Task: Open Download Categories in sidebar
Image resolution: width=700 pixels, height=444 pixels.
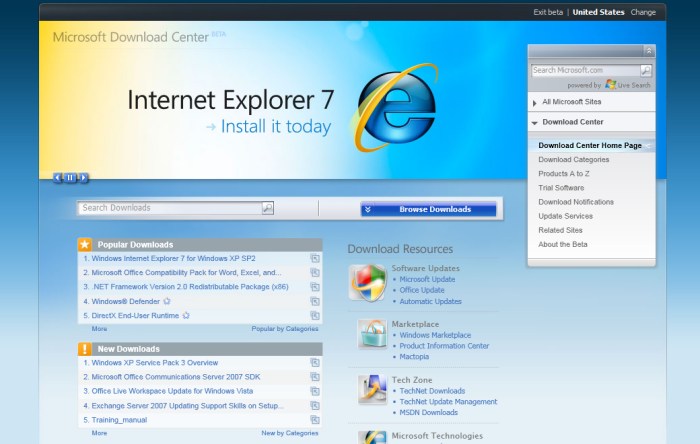Action: pyautogui.click(x=574, y=160)
